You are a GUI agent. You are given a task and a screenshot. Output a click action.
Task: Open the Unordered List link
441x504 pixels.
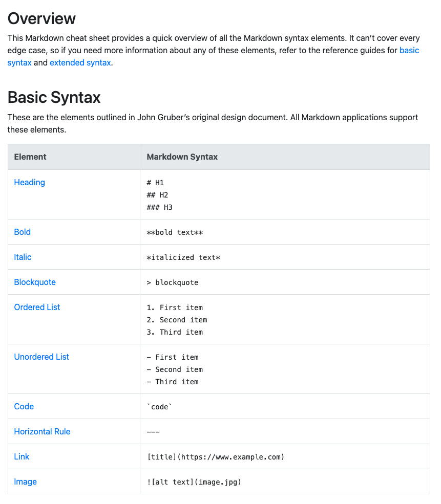pyautogui.click(x=41, y=357)
